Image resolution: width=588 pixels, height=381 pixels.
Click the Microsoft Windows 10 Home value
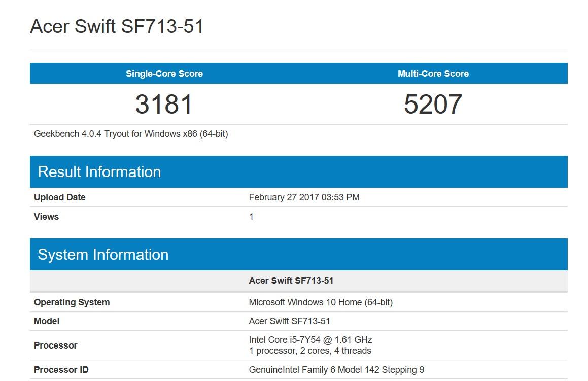(321, 302)
